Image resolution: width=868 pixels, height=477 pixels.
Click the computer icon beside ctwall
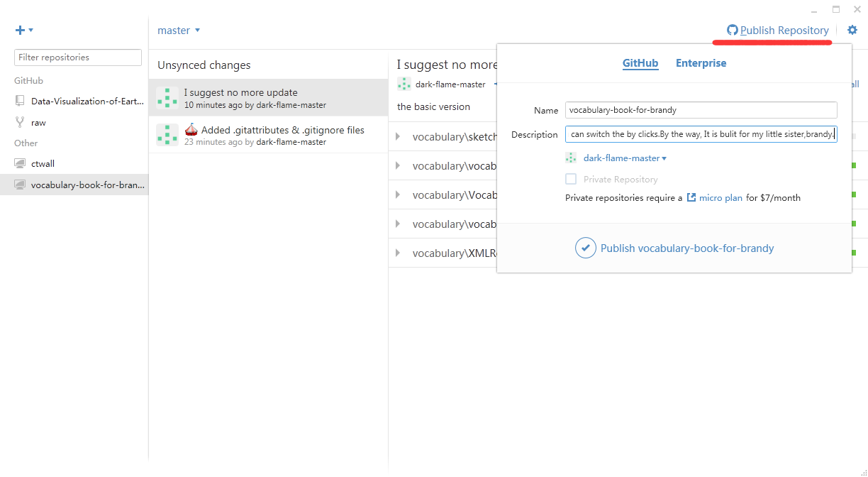click(20, 163)
